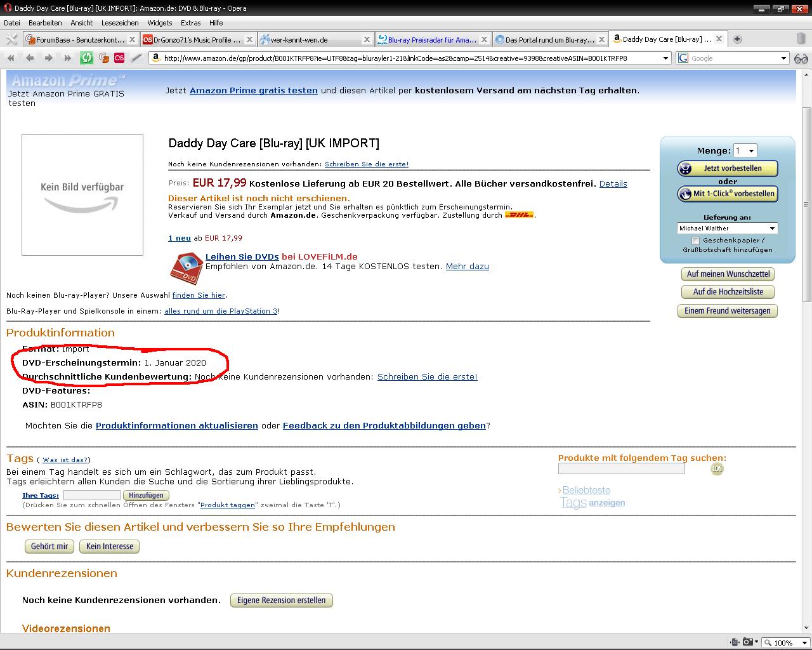Click the Produkte mit folgendem Tag search field
Screen dimensions: 812x650
(622, 468)
